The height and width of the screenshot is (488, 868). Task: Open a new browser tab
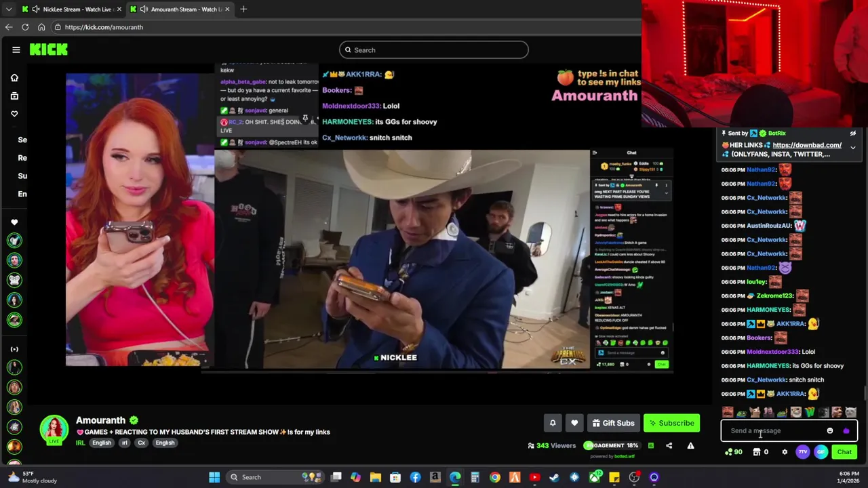(x=243, y=9)
